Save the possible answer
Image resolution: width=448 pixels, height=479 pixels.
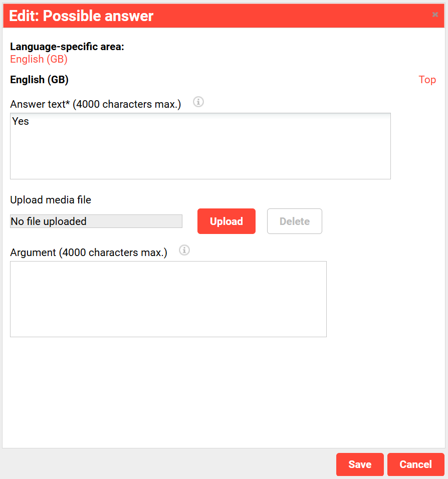[360, 464]
